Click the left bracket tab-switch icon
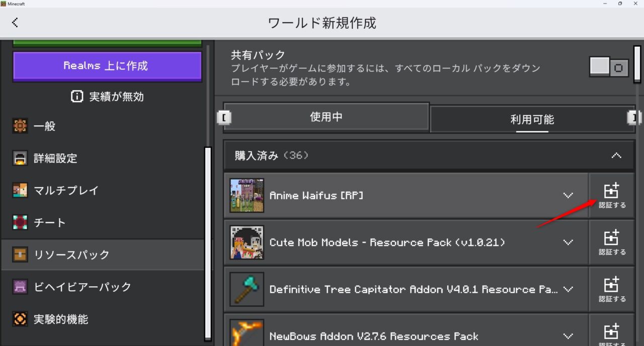Viewport: 644px width, 346px height. pos(223,117)
